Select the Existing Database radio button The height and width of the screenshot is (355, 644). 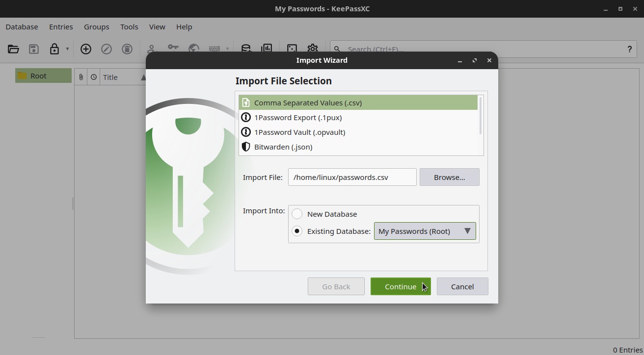[297, 231]
